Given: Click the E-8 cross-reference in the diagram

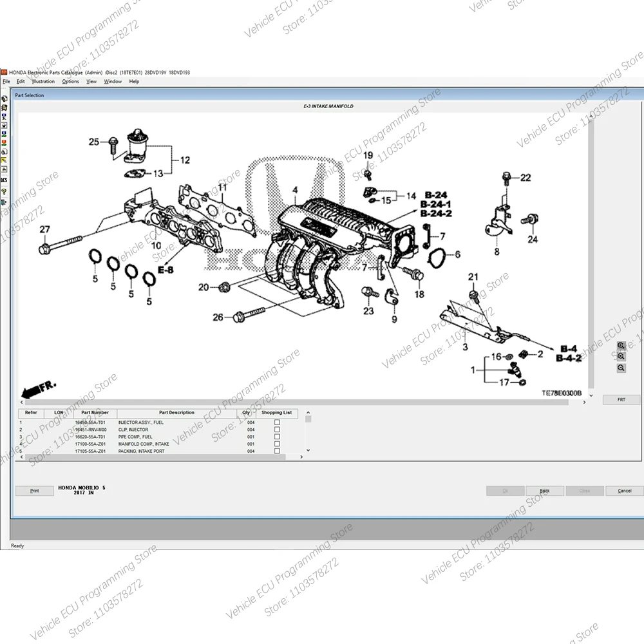Looking at the screenshot, I should coord(166,270).
